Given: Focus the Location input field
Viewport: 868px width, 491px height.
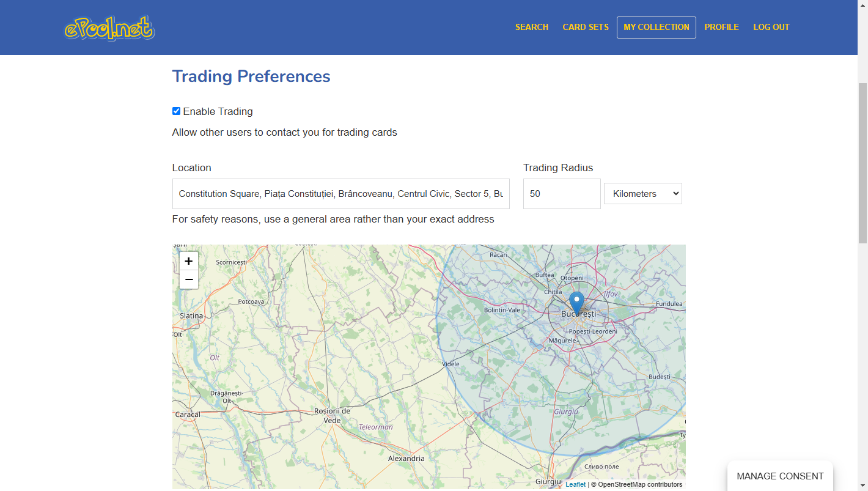Looking at the screenshot, I should point(341,194).
